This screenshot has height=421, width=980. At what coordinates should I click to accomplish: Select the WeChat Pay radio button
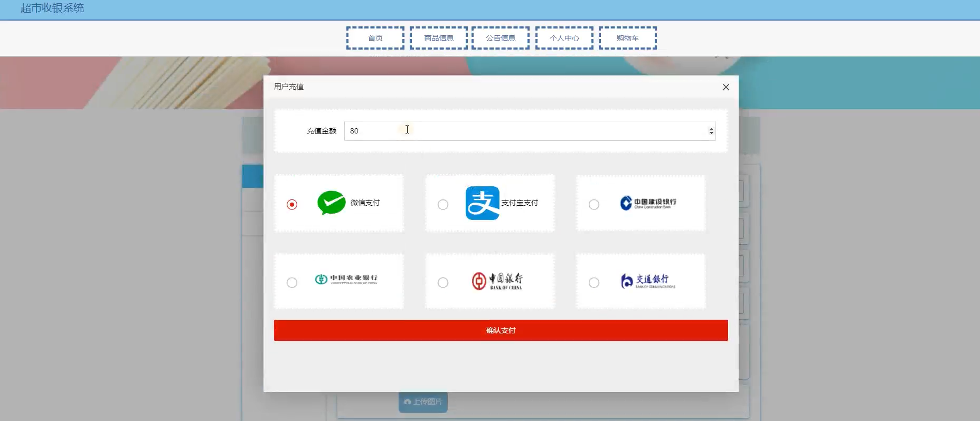292,204
